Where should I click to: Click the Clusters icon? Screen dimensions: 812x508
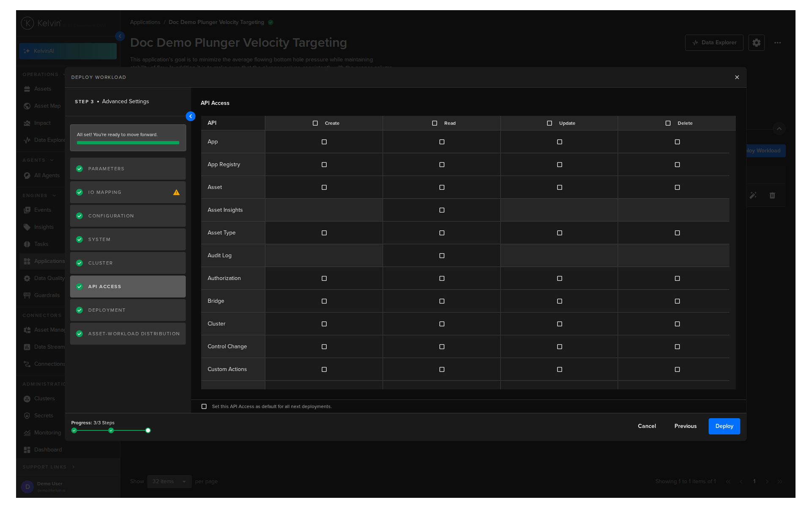click(27, 399)
